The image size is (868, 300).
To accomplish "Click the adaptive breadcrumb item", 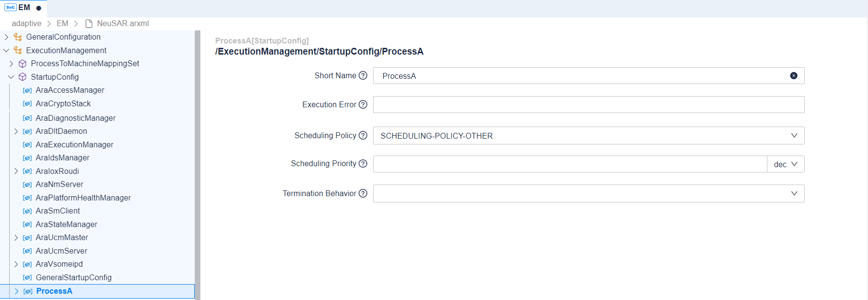I will [x=27, y=23].
